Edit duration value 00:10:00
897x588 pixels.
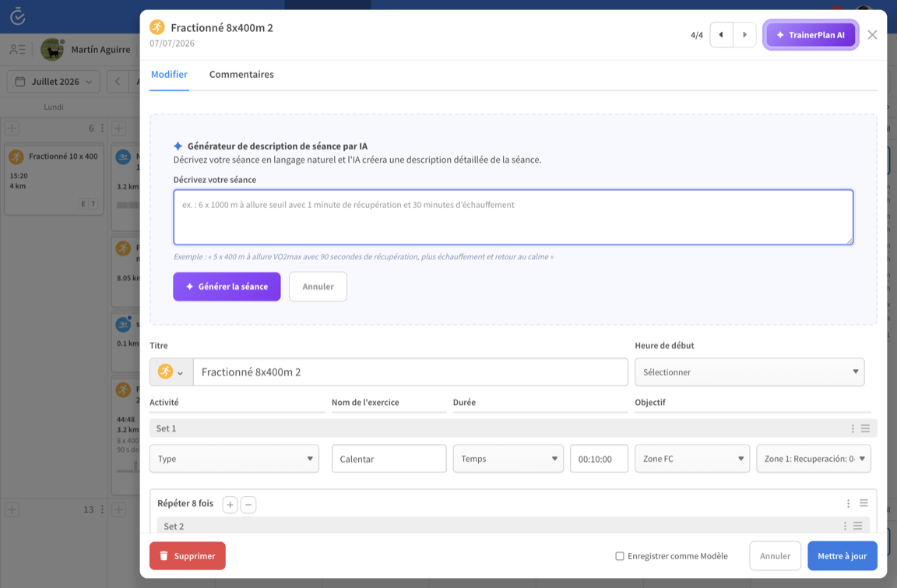click(x=599, y=459)
